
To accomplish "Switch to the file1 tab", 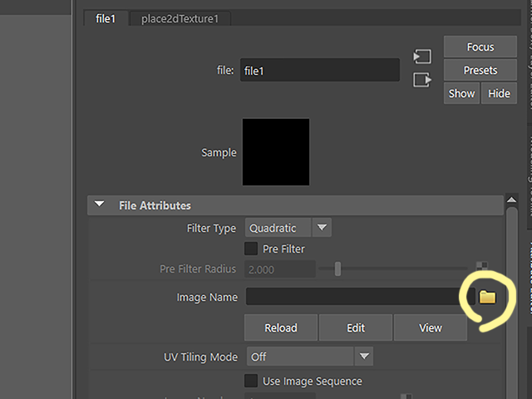I will pyautogui.click(x=106, y=18).
